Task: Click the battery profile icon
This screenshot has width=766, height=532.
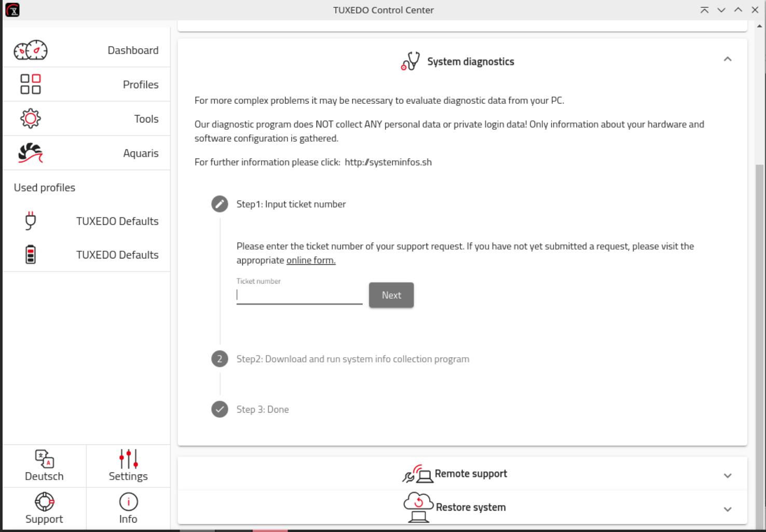Action: (31, 254)
